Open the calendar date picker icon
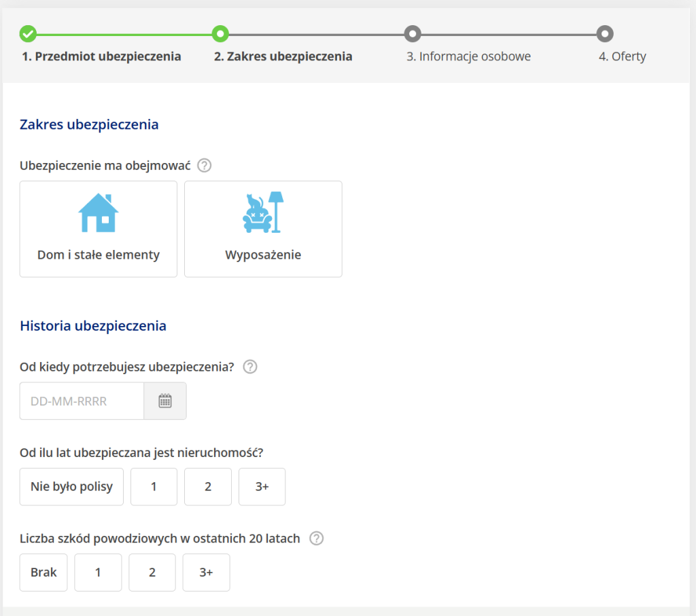This screenshot has height=616, width=696. click(165, 401)
